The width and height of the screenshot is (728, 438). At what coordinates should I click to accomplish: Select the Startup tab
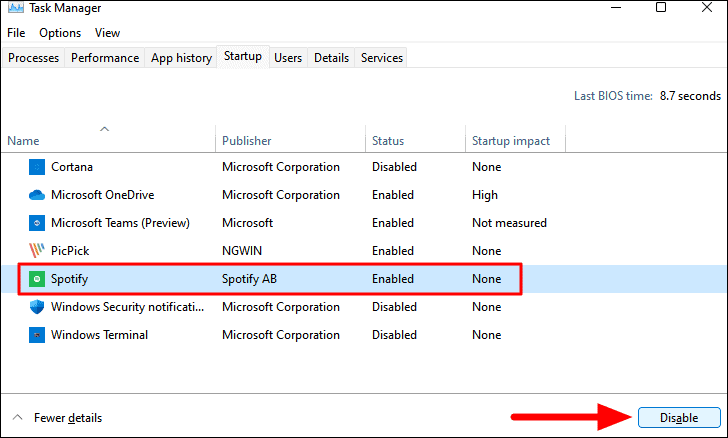pyautogui.click(x=243, y=56)
